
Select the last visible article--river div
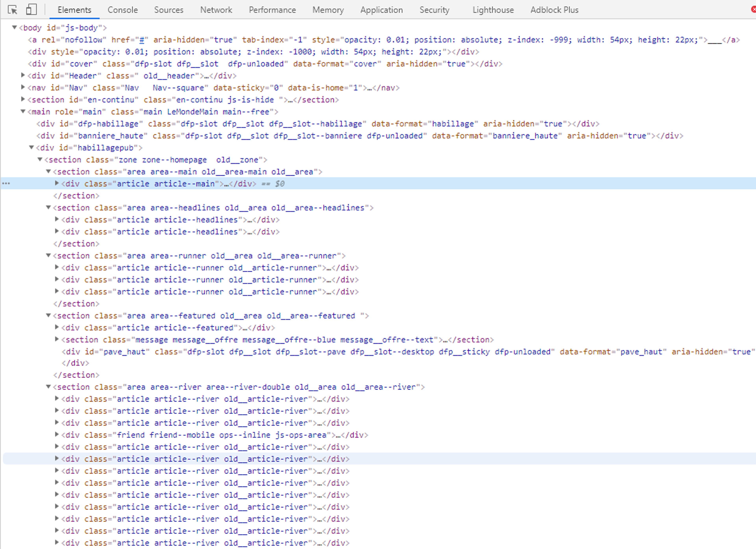tap(205, 543)
